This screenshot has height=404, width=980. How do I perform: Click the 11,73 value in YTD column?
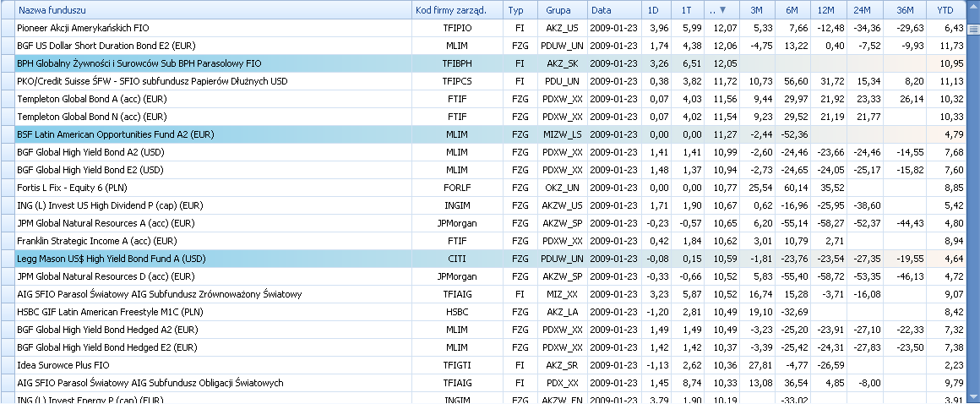click(x=946, y=46)
